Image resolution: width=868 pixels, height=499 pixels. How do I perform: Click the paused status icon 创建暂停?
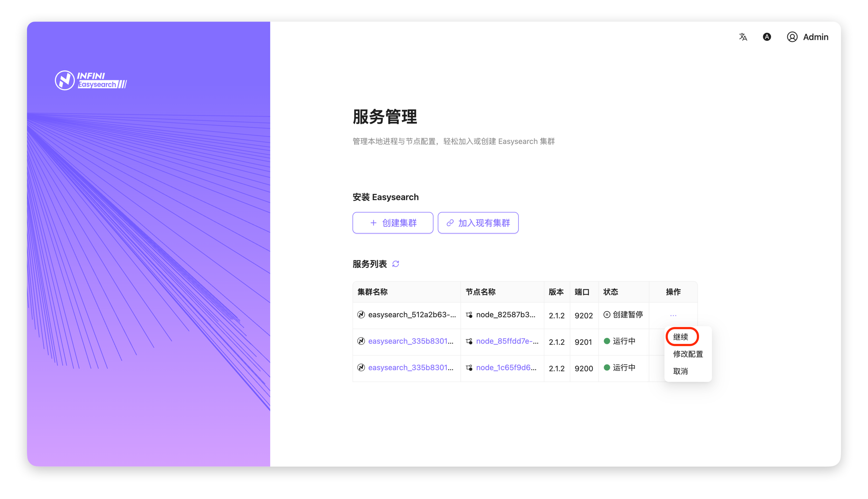(607, 315)
